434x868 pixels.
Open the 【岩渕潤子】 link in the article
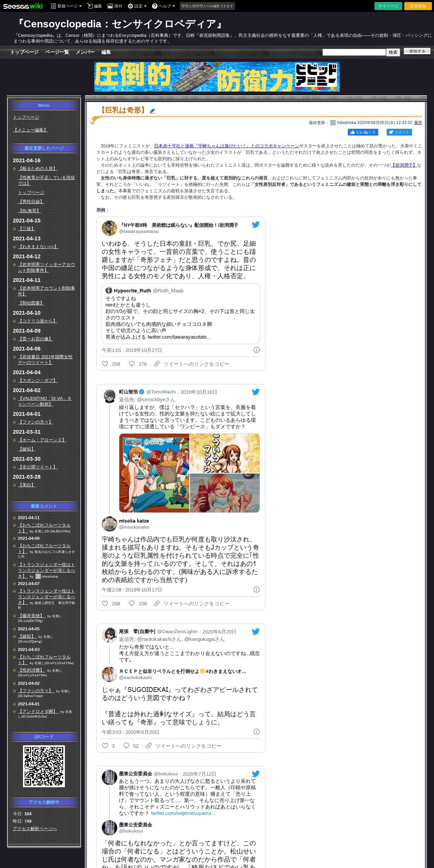click(x=404, y=165)
